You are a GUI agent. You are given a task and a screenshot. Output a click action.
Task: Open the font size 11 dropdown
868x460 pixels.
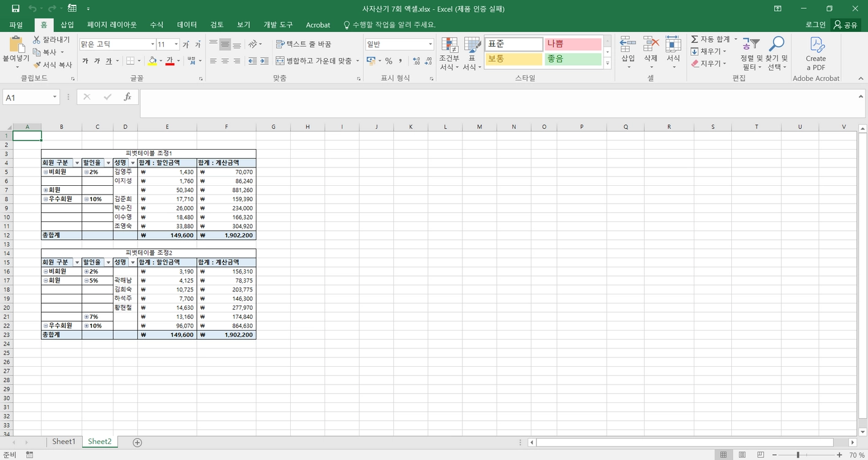coord(177,44)
